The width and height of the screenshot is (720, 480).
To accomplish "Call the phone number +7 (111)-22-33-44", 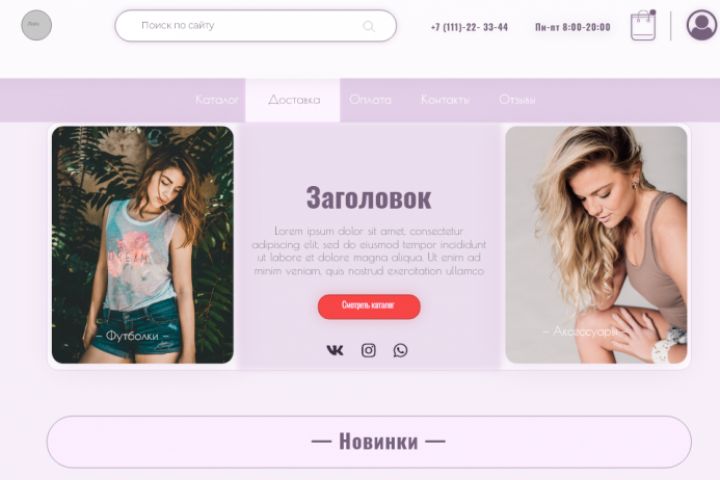I will click(469, 27).
